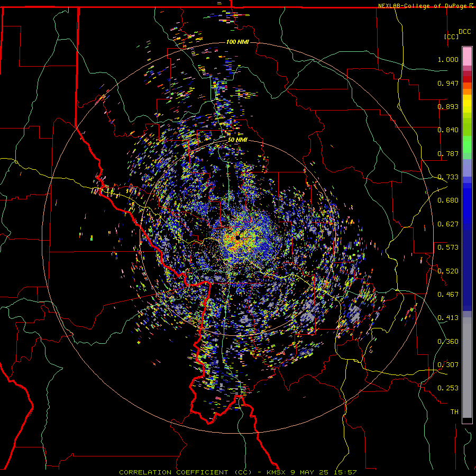Select the 0.893 legend value
This screenshot has width=476, height=476.
click(448, 106)
